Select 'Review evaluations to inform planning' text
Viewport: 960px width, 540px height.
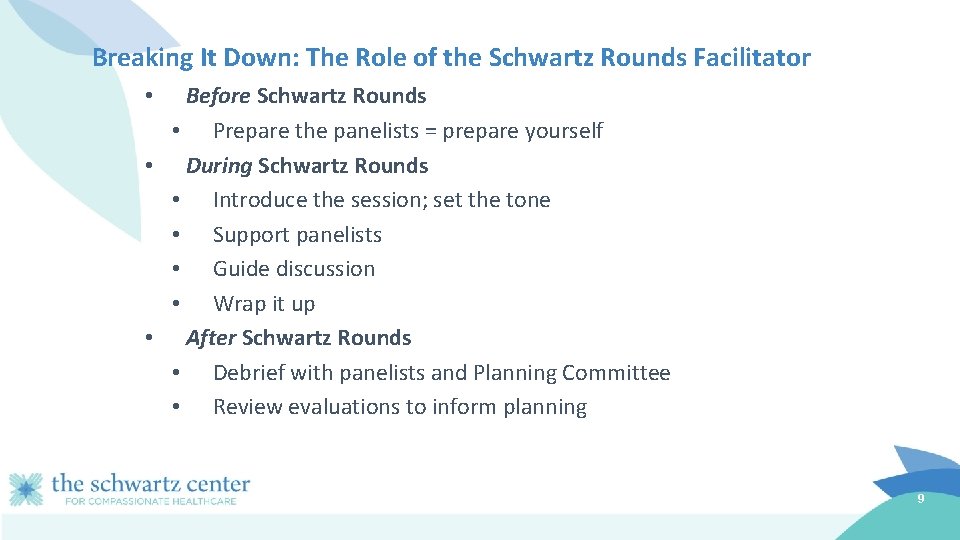click(400, 407)
